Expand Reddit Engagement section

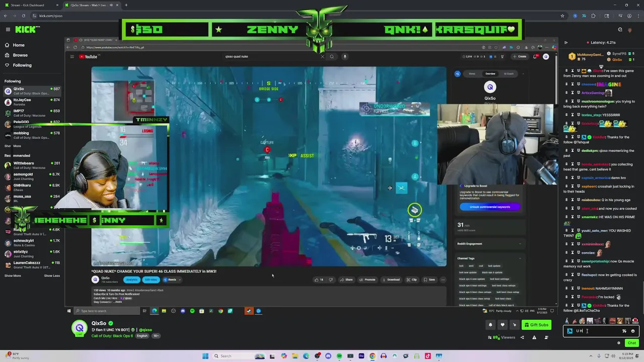click(490, 244)
